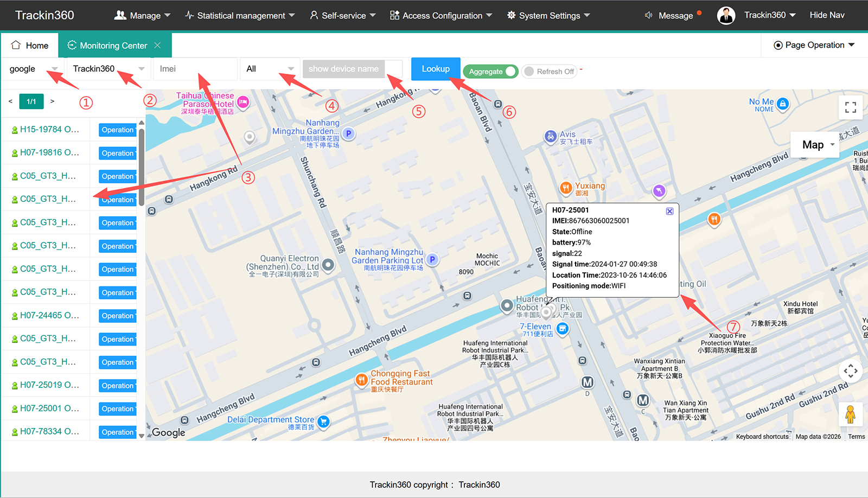This screenshot has height=498, width=868.
Task: Click Operation for H07-24465 device
Action: pos(118,316)
